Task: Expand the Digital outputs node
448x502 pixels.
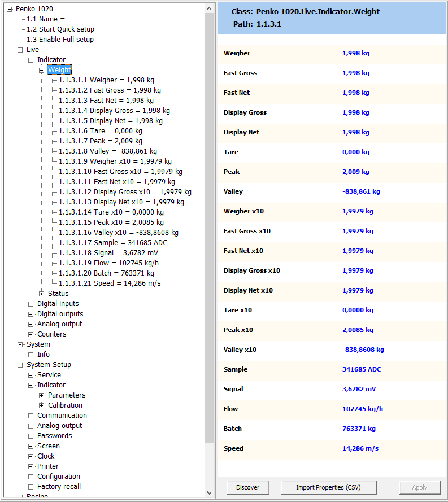Action: (31, 315)
